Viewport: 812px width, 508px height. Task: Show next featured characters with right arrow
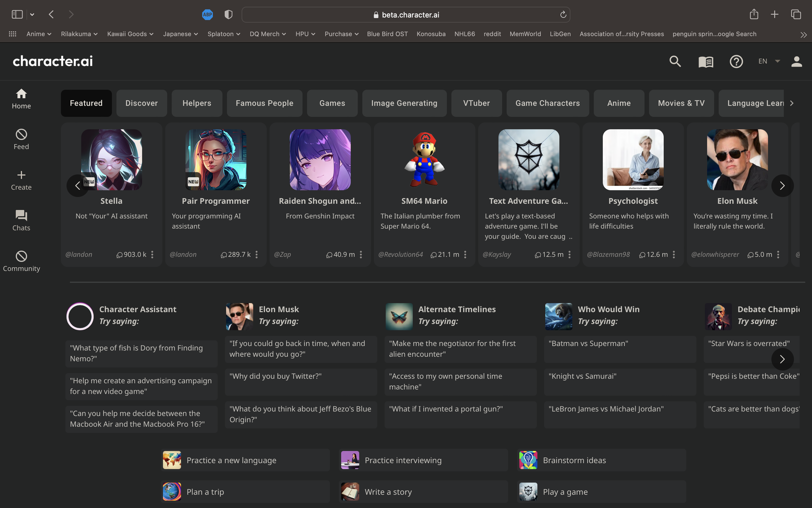point(782,185)
